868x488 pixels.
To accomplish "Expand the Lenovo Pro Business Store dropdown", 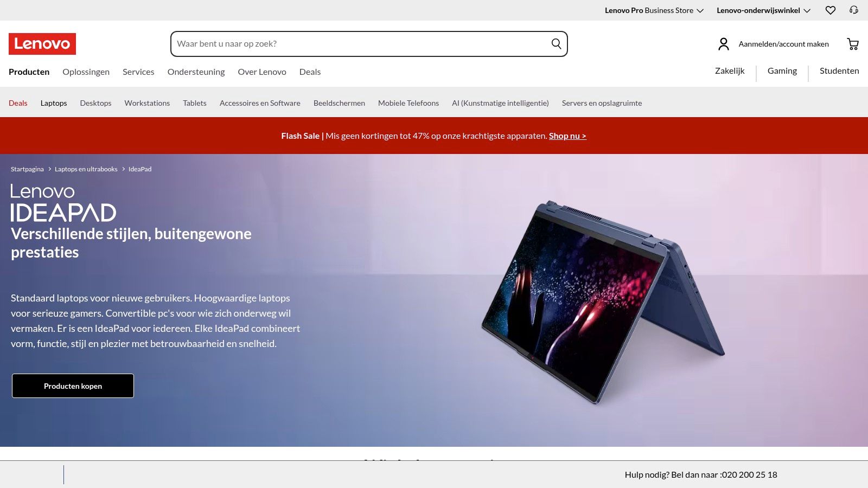I will click(649, 10).
